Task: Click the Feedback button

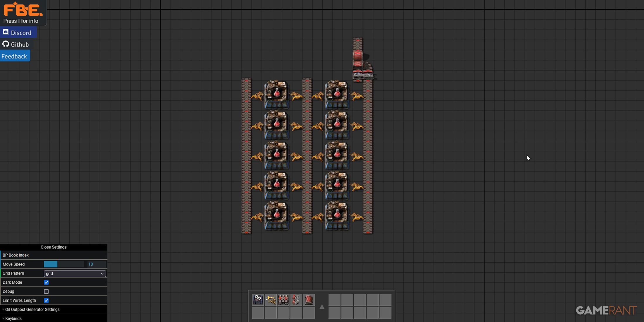Action: point(14,56)
